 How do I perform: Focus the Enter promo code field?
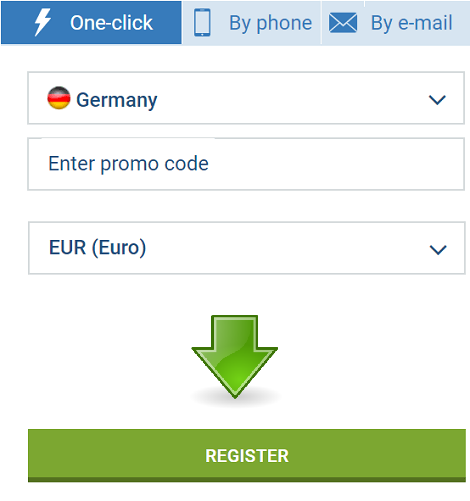point(246,164)
